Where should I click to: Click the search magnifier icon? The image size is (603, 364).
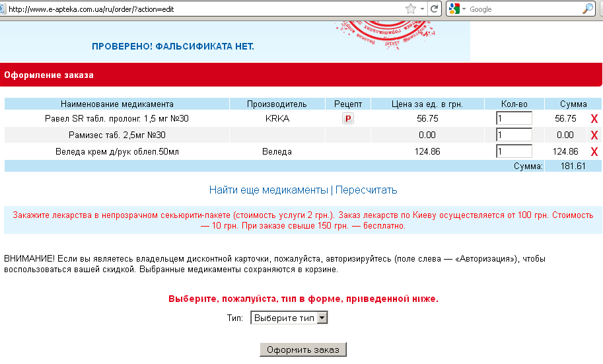click(x=588, y=9)
